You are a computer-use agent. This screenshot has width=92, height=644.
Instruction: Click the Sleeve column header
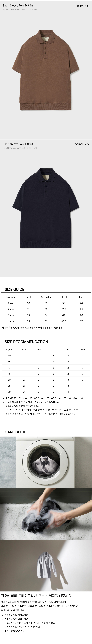click(81, 297)
